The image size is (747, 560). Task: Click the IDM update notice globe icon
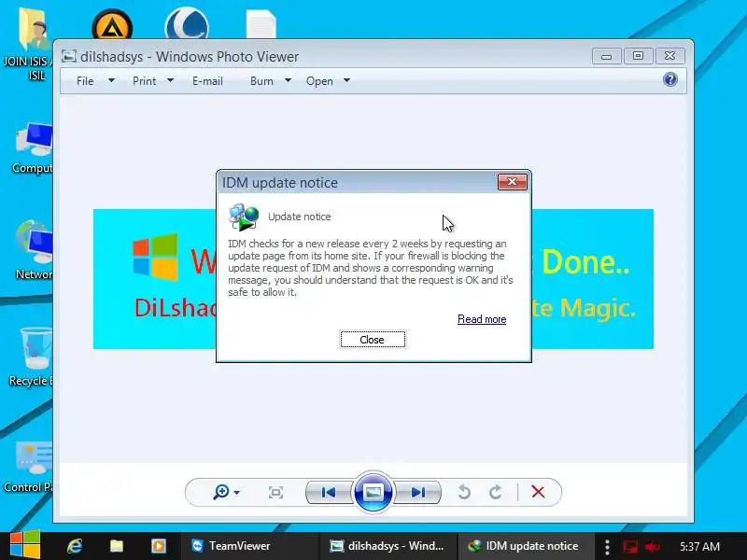(x=244, y=217)
